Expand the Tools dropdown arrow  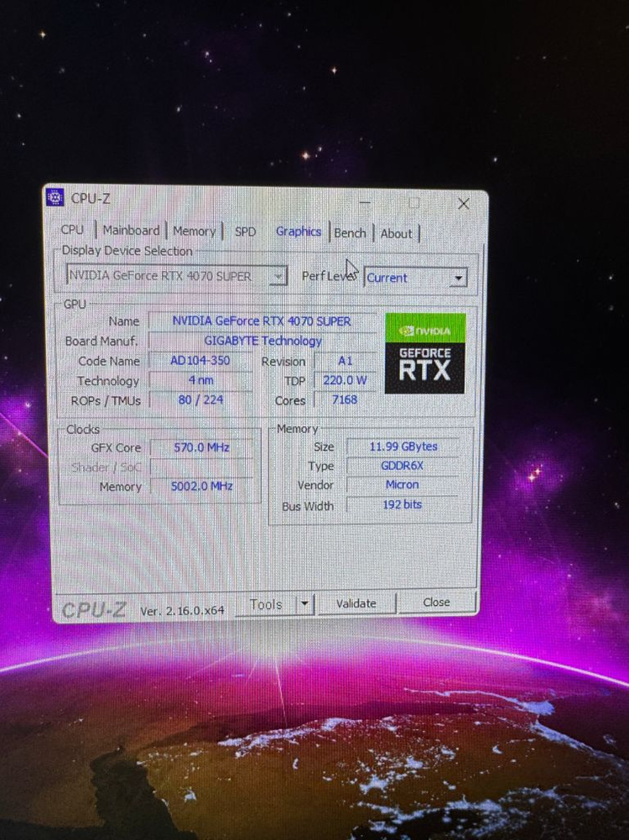tap(304, 603)
